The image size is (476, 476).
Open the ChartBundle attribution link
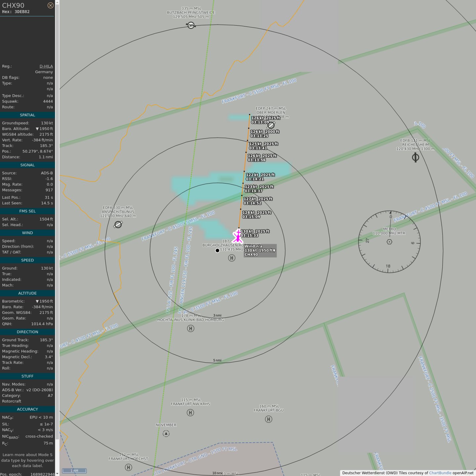tap(440, 473)
